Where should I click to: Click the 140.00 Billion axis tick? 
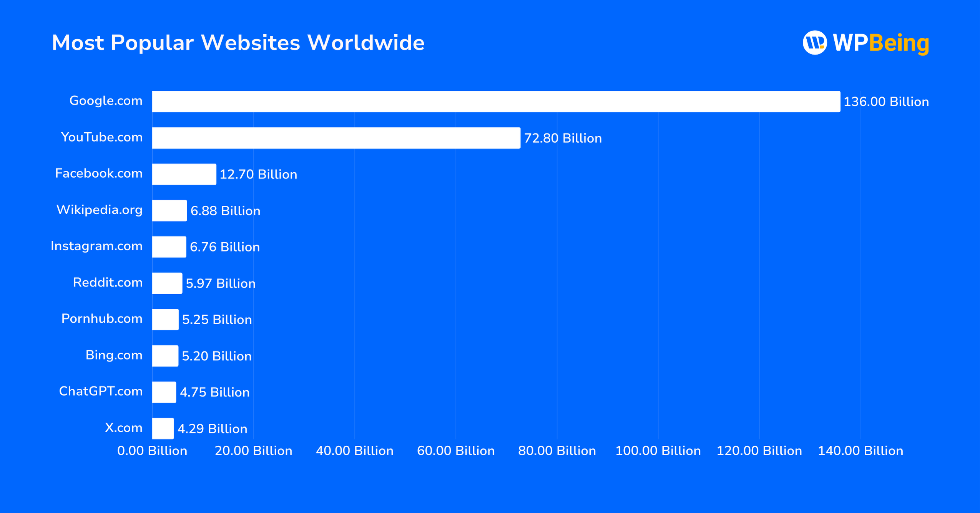tap(860, 451)
